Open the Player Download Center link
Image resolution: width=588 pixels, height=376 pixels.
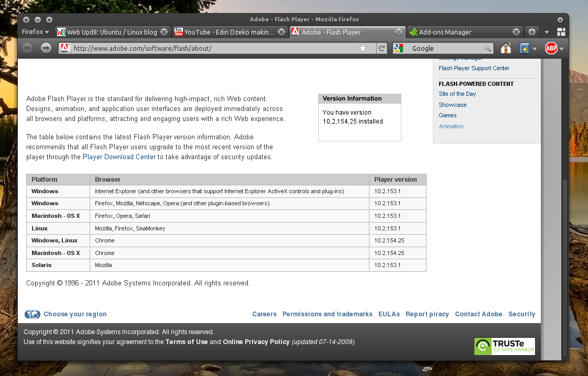pos(119,157)
